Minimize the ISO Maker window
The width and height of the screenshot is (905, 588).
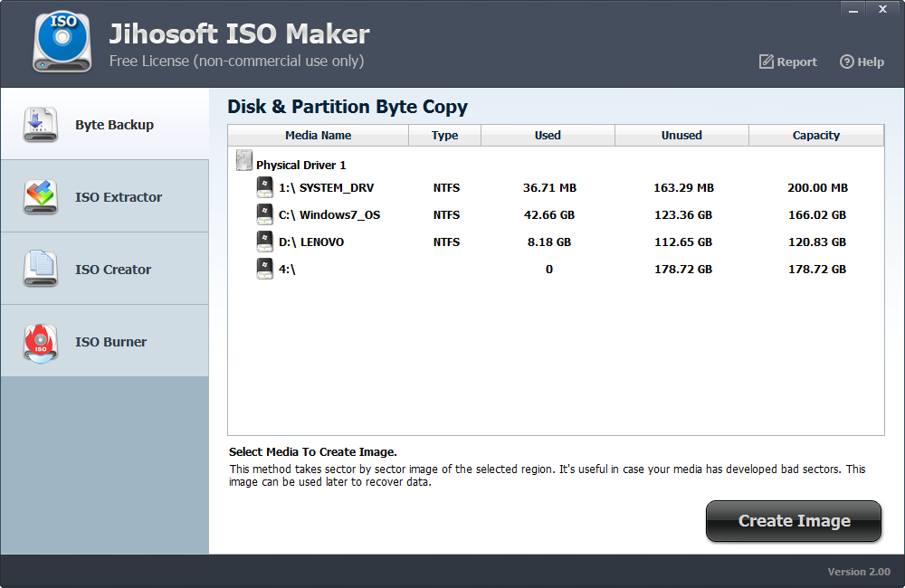coord(853,9)
